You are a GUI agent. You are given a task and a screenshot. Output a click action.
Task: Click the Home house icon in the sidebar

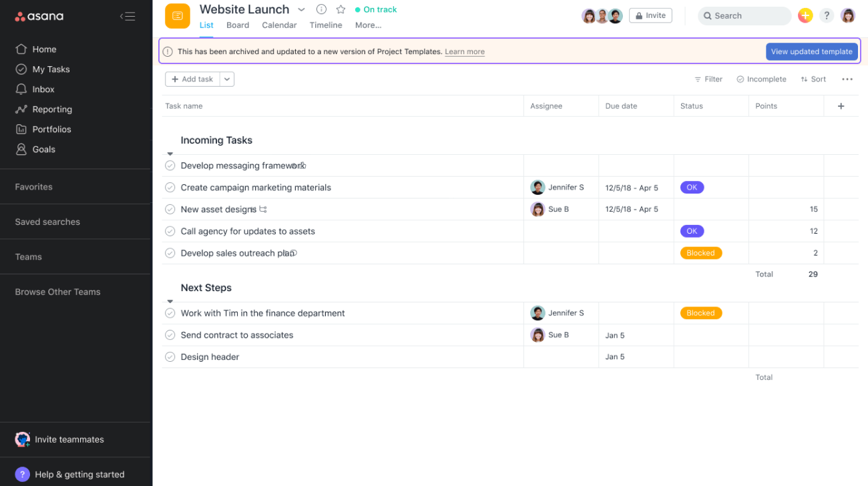(21, 49)
